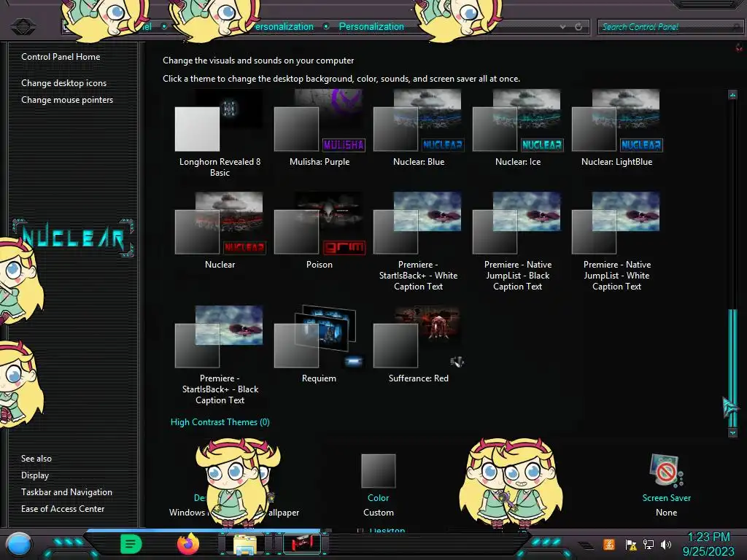Open the clock showing 1:23 PM
This screenshot has height=560, width=747.
coord(708,544)
